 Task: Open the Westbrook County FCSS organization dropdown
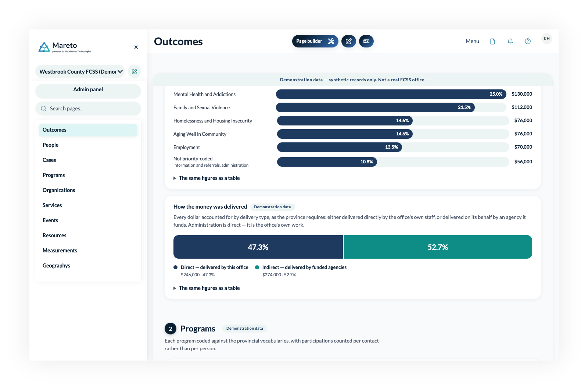point(80,71)
